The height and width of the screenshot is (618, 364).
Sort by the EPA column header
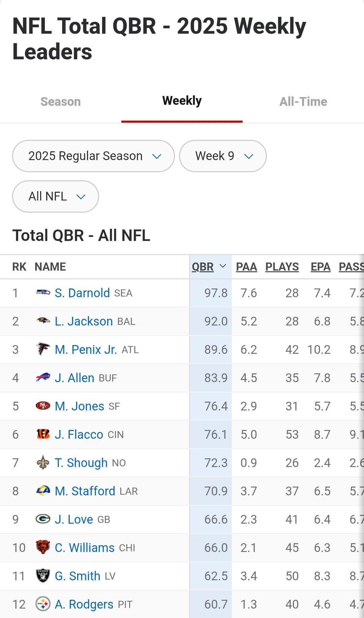pos(321,267)
